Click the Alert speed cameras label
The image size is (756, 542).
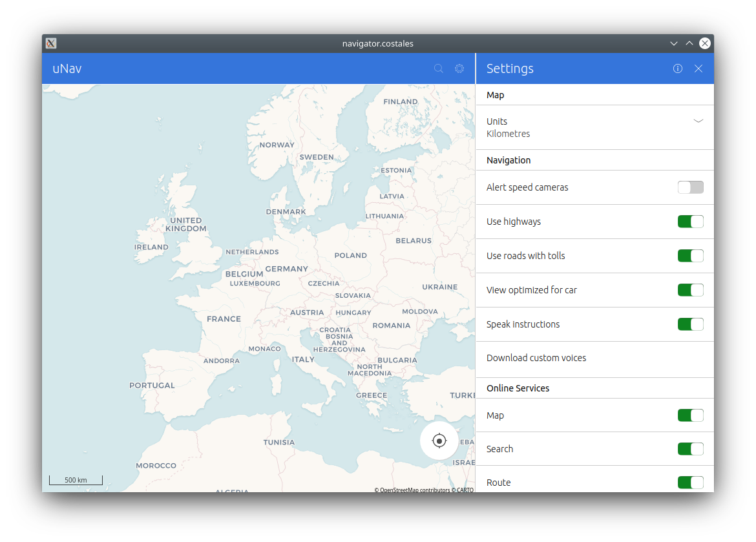click(x=527, y=187)
